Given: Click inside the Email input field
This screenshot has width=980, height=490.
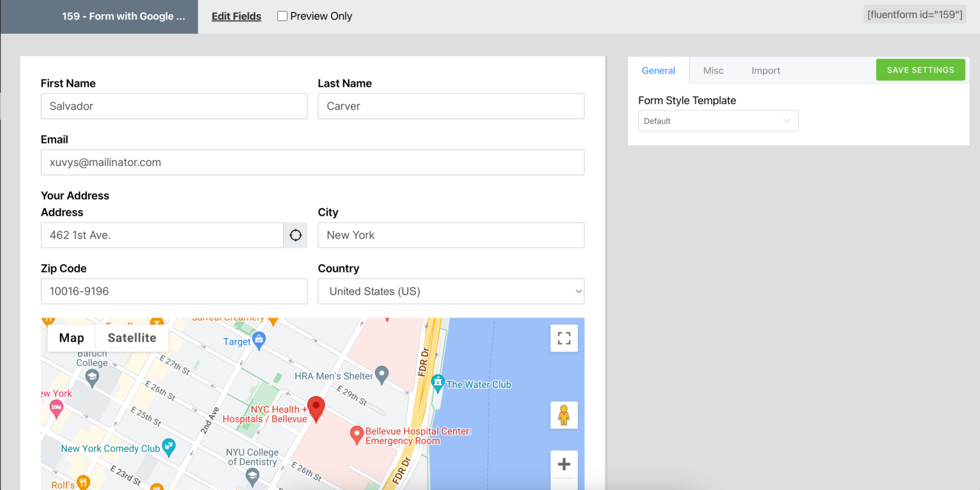Looking at the screenshot, I should click(313, 162).
